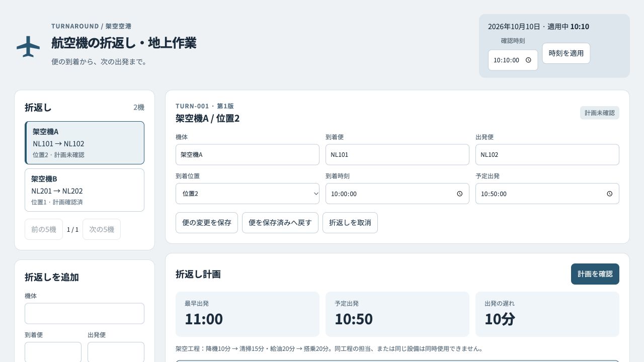The image size is (644, 362).
Task: Focus the 機体 field showing 架空機A
Action: [248, 155]
